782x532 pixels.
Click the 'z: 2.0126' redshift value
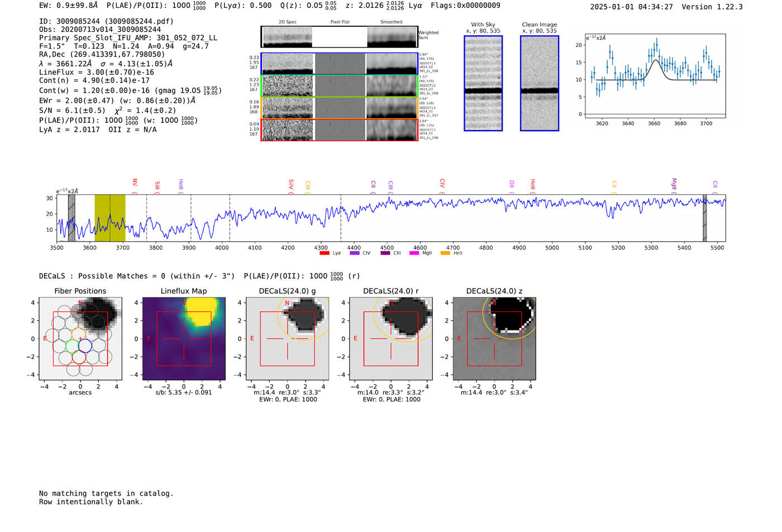pos(365,6)
